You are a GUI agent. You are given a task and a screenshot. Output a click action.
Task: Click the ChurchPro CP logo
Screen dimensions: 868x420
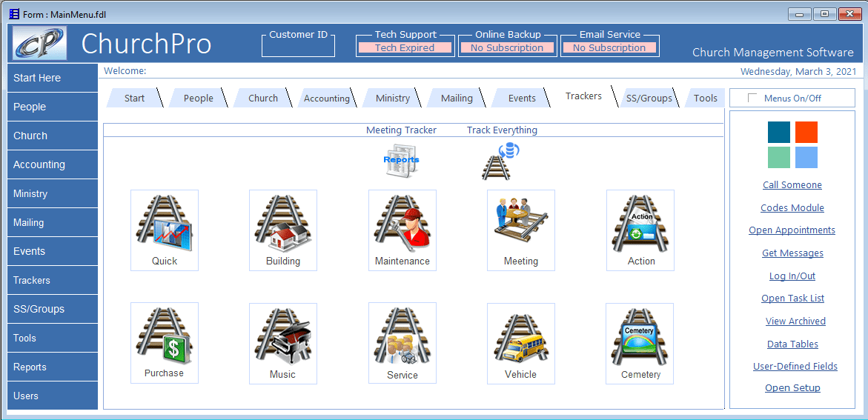pos(40,43)
